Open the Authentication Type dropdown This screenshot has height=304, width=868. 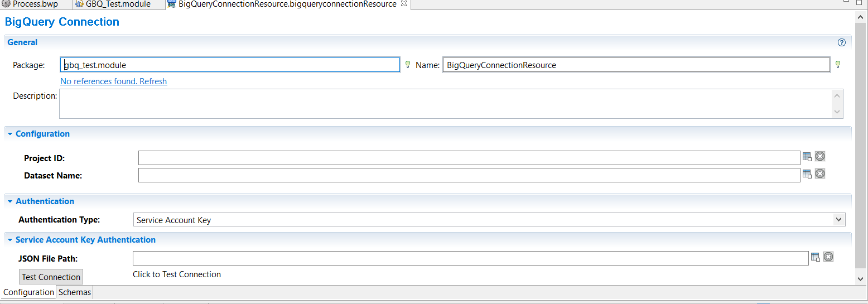[840, 220]
